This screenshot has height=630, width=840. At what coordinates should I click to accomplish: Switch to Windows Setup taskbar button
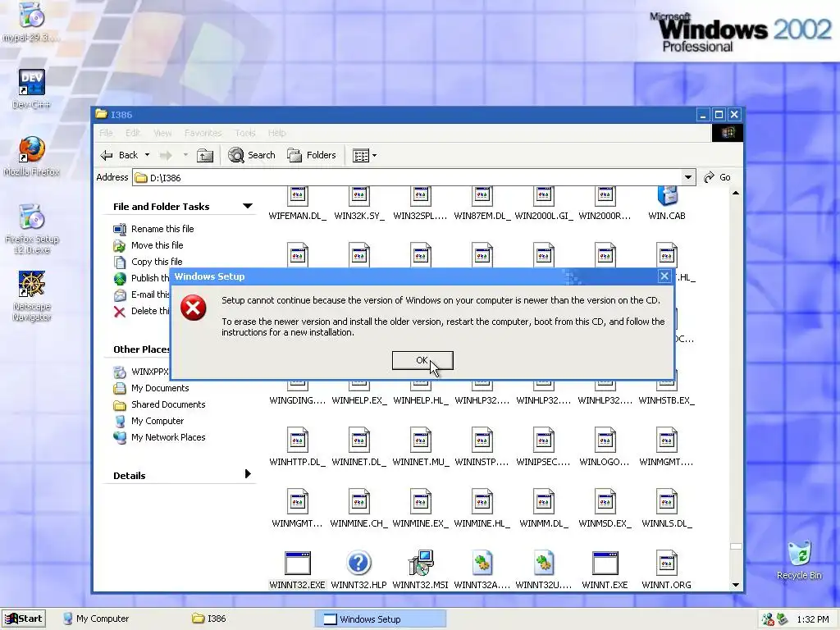[380, 619]
